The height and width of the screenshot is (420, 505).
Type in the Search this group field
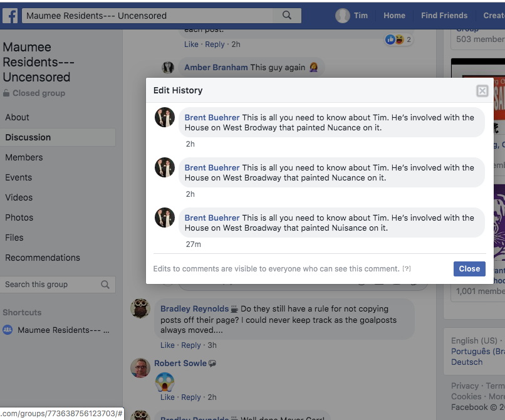[50, 285]
